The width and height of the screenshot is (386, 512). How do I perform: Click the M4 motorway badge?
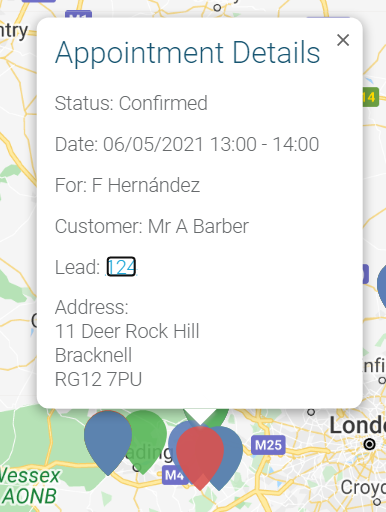(173, 475)
